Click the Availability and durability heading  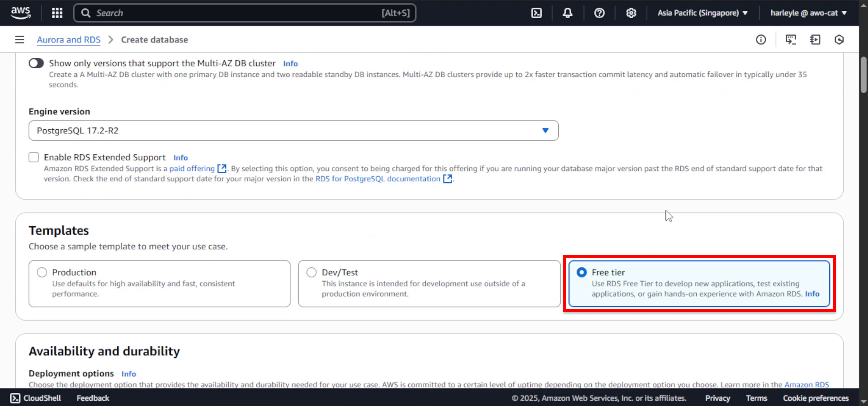104,351
